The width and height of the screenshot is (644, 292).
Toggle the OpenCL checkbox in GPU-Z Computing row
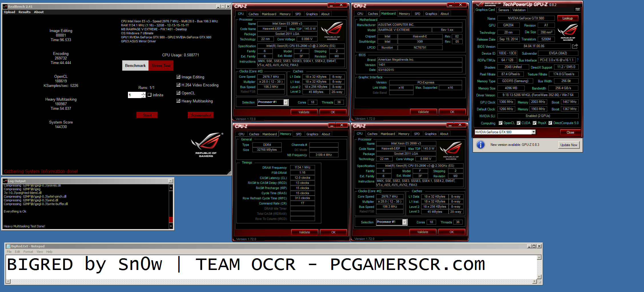click(x=500, y=123)
